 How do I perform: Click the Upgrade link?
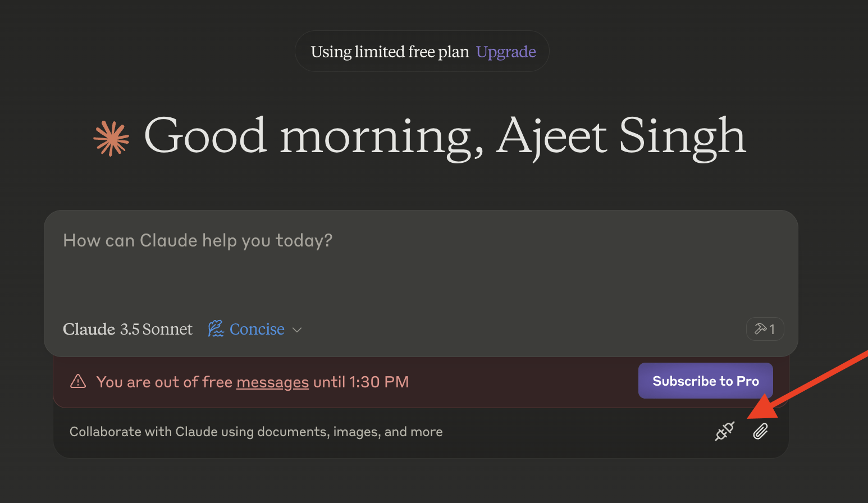[x=505, y=52]
